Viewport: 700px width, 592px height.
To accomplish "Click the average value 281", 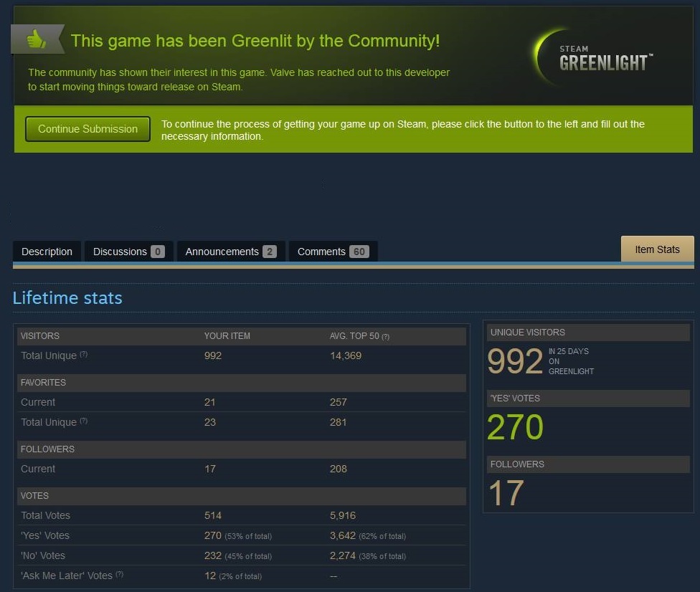I will pyautogui.click(x=339, y=422).
